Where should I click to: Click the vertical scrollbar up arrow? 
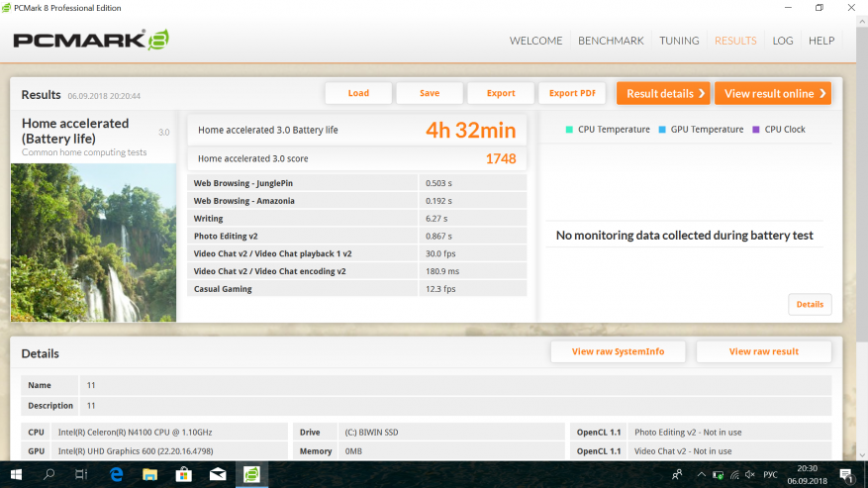861,22
